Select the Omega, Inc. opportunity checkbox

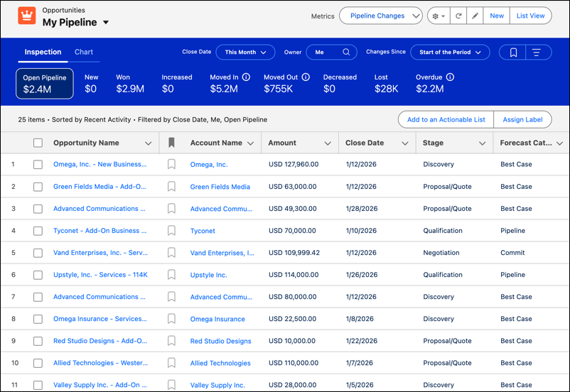click(x=38, y=164)
